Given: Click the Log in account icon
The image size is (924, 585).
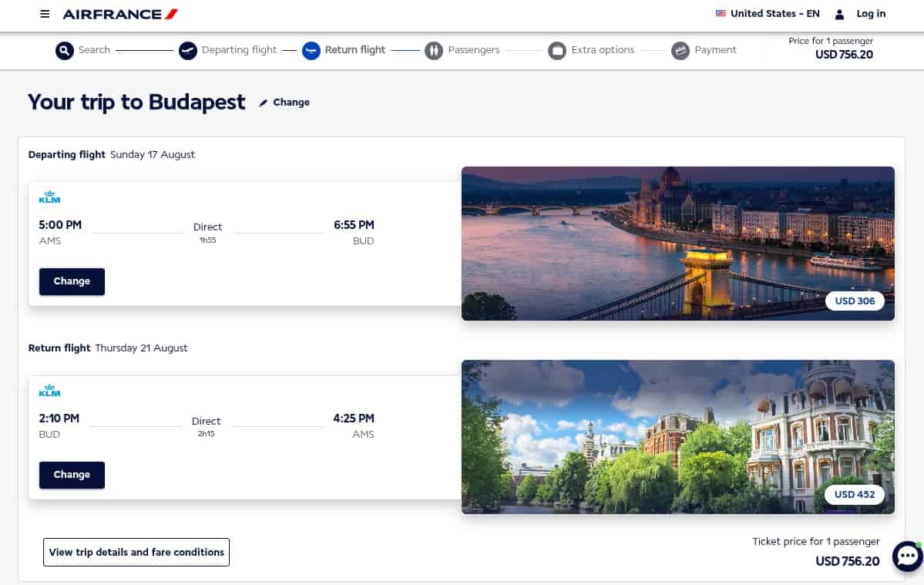Looking at the screenshot, I should pos(838,13).
